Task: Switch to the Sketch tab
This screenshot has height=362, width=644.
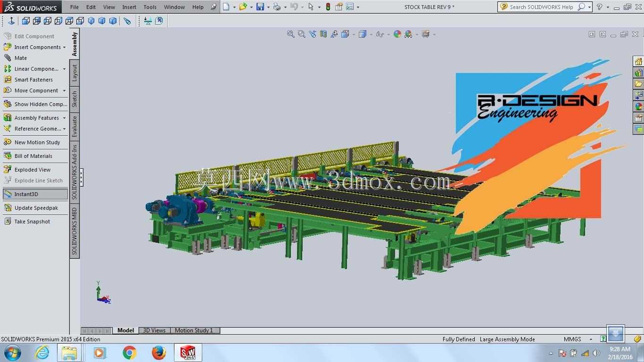Action: point(74,99)
